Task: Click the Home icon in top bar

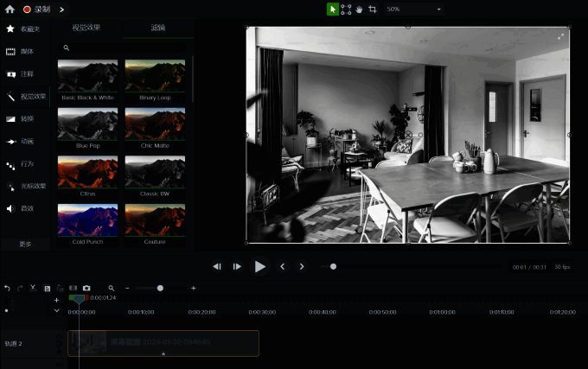Action: point(10,10)
